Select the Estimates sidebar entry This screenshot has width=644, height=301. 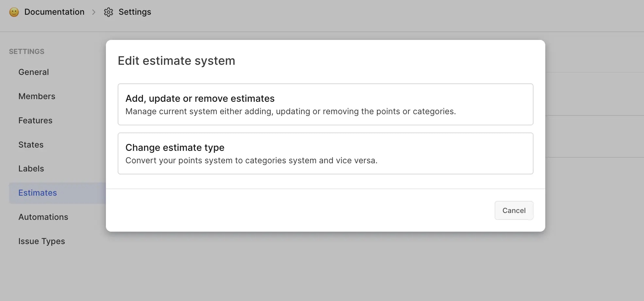[x=37, y=193]
